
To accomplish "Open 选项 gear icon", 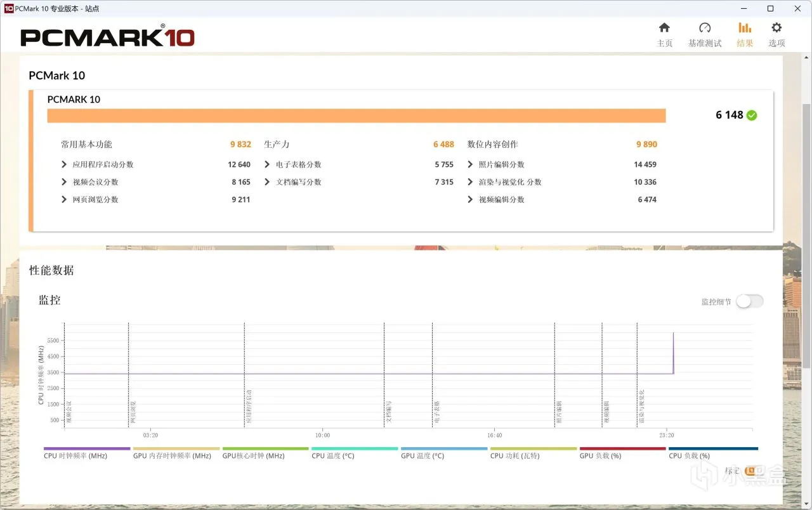I will (x=776, y=27).
